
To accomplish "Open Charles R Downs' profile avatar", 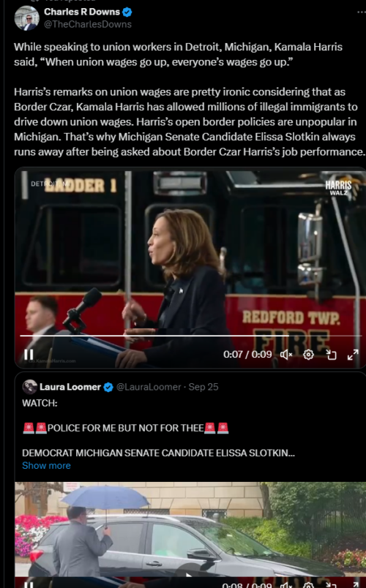I will tap(26, 18).
